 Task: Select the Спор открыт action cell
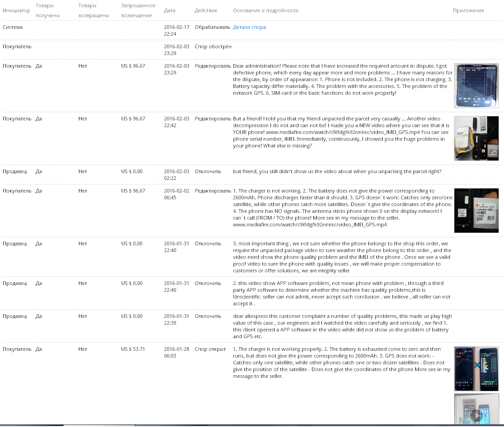209,349
